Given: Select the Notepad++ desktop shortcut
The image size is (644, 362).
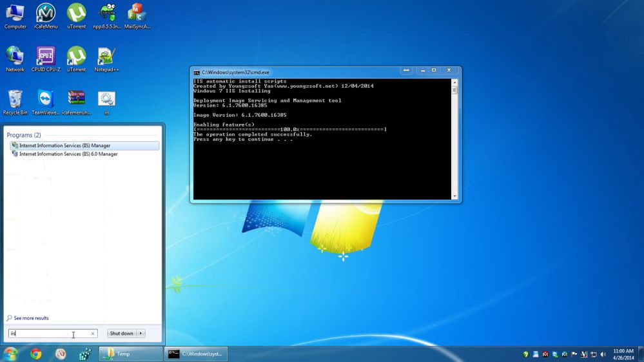Looking at the screenshot, I should click(x=107, y=59).
